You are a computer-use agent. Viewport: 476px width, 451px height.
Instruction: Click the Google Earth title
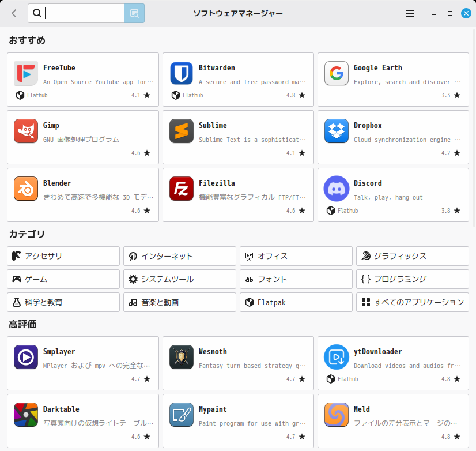[377, 68]
